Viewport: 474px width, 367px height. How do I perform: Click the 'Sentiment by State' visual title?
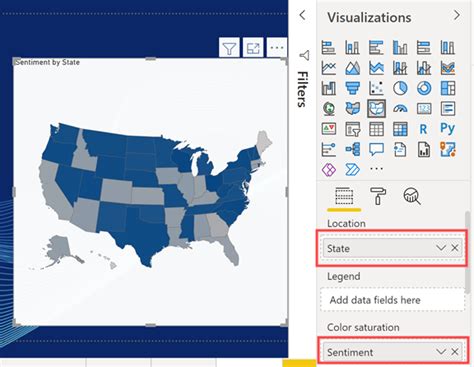(x=47, y=62)
